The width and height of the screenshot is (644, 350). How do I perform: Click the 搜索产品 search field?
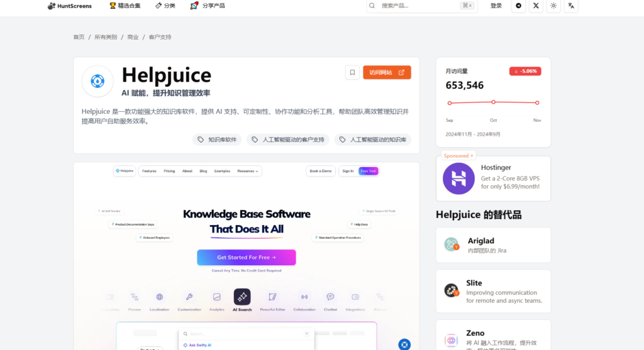tap(422, 6)
